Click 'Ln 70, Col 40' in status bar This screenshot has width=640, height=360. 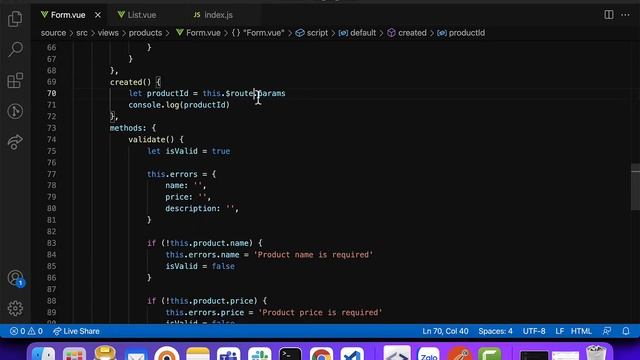(445, 331)
